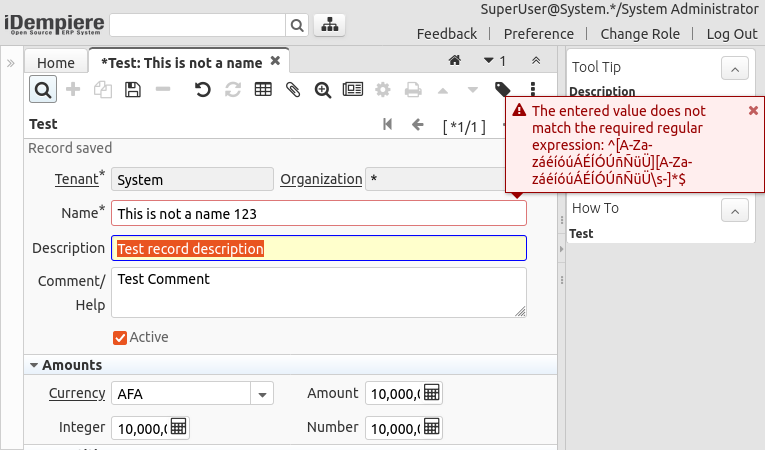Open calculator for the Amount field
Screen dimensions: 765x450
[x=432, y=393]
